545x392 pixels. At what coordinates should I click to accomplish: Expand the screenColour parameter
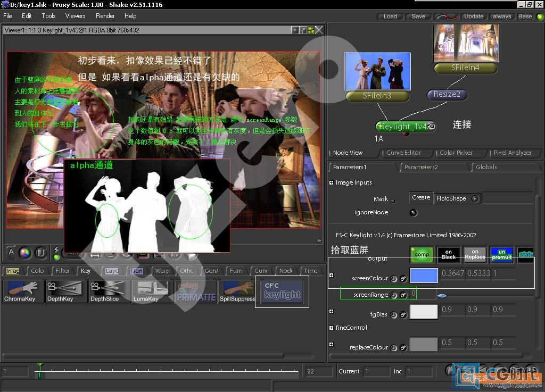[331, 275]
